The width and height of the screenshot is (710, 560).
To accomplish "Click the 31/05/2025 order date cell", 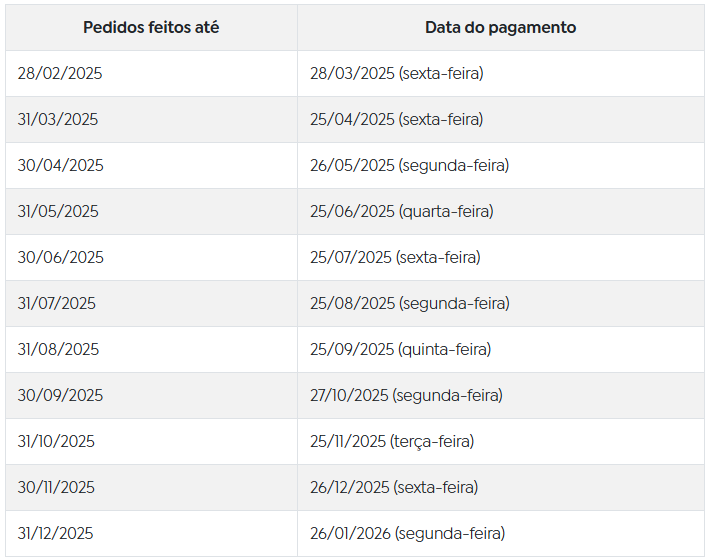I will click(x=151, y=211).
